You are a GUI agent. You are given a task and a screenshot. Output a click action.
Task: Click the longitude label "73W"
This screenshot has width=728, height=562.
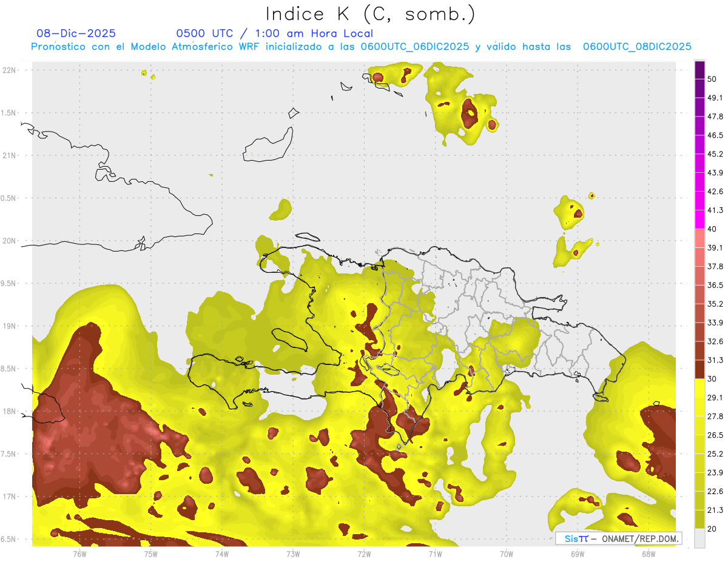(293, 554)
